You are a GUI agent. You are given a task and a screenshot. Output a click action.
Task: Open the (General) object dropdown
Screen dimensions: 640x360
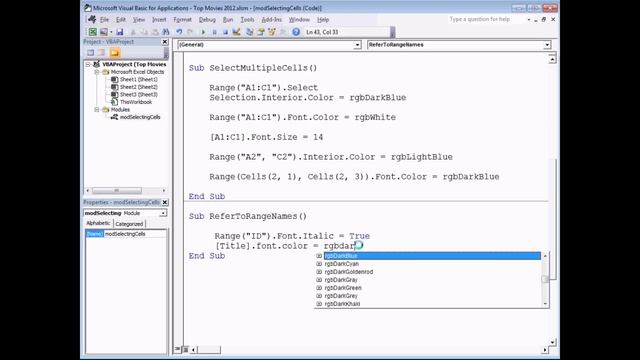[x=357, y=45]
